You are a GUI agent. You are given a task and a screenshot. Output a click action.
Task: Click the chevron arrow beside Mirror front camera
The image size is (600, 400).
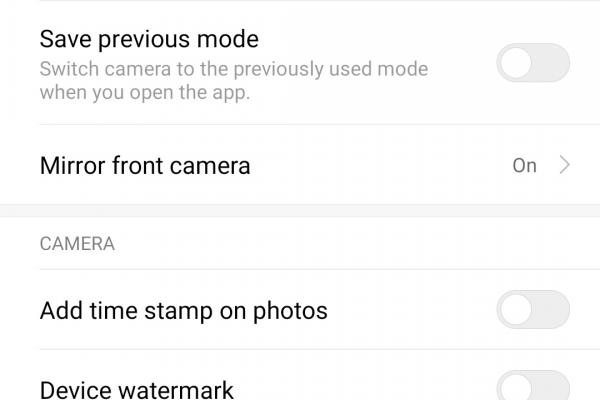[565, 165]
